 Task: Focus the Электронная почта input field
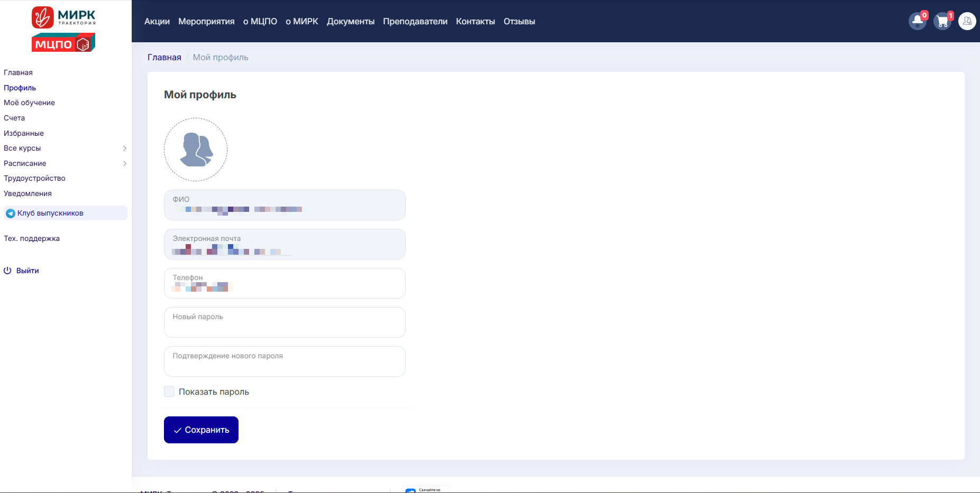tap(285, 244)
